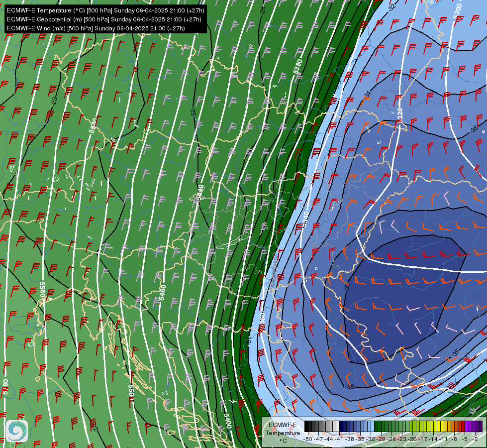Click the 5540 geopotential contour label
This screenshot has height=448, width=487.
pyautogui.click(x=93, y=125)
